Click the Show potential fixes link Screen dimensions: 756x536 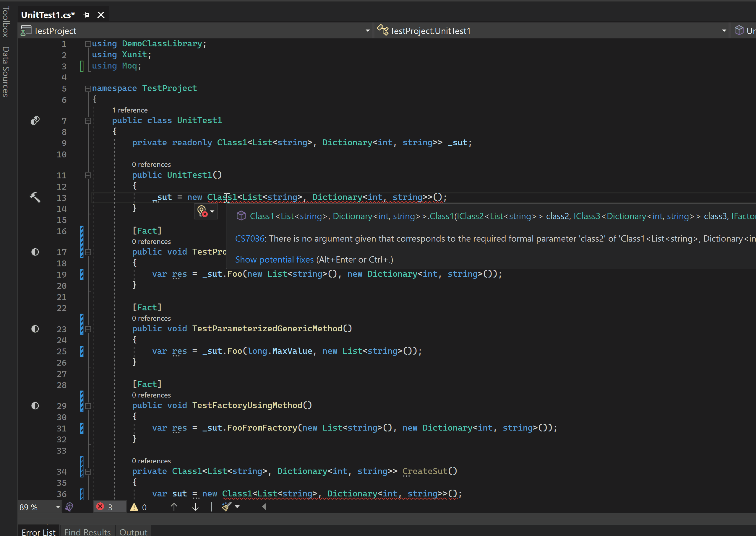coord(274,260)
